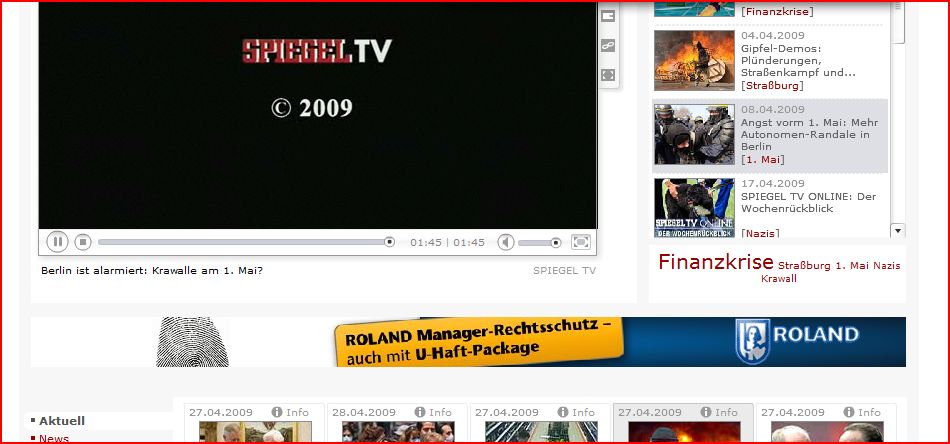Click the playlist scrollbar down arrow

[x=898, y=230]
